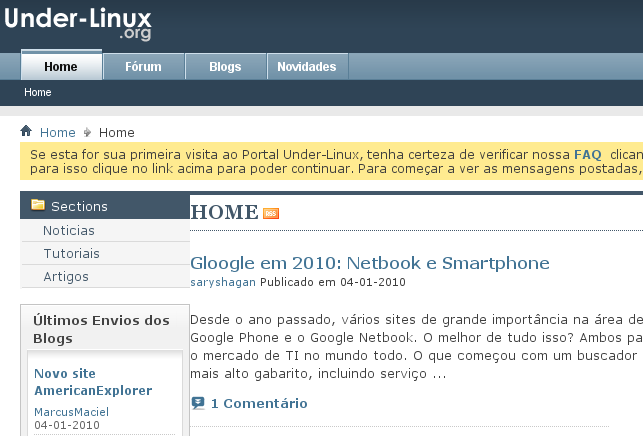Viewport: 643px width, 436px height.
Task: Select the active Home tab
Action: (61, 65)
